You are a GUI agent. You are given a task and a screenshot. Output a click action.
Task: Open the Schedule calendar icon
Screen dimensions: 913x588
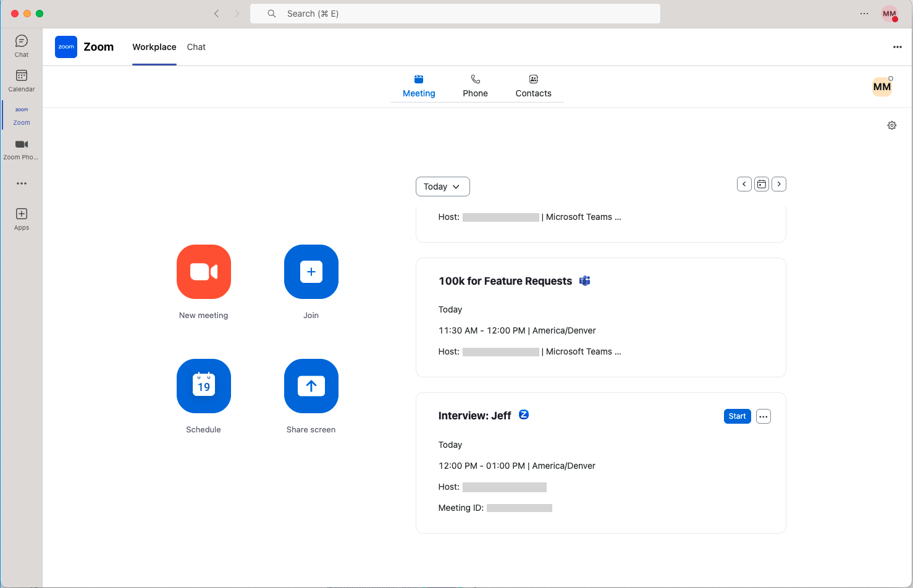203,386
